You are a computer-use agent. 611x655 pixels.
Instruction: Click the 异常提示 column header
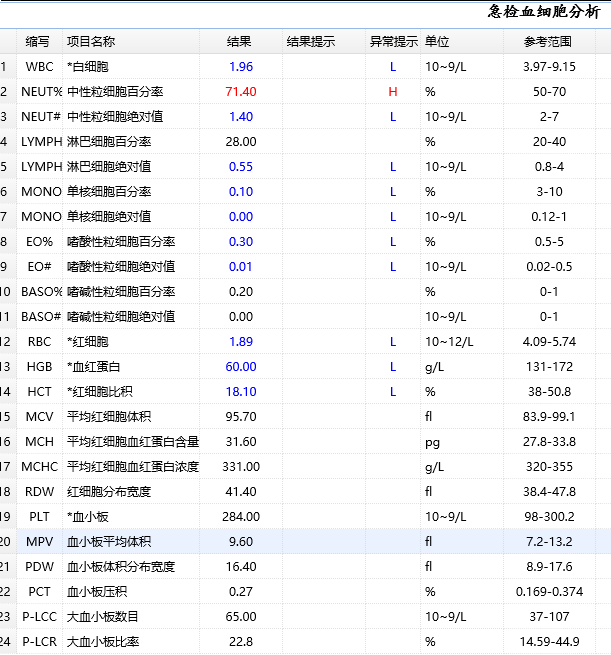click(393, 42)
